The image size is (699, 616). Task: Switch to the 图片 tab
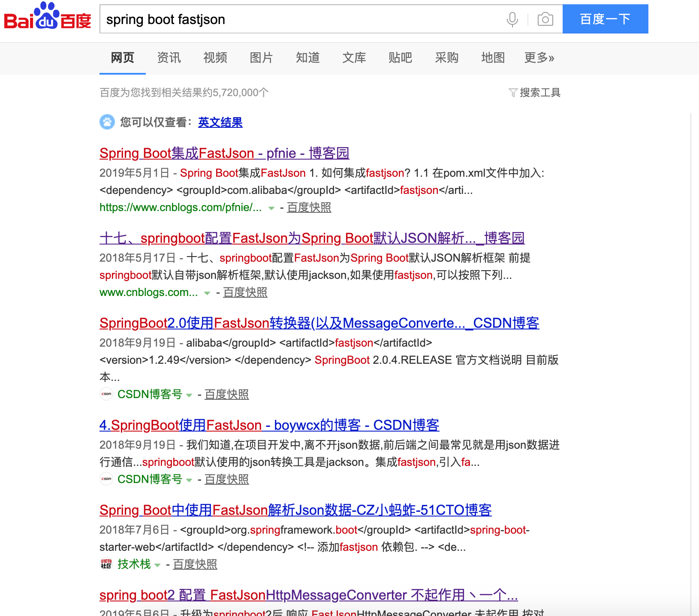tap(262, 57)
